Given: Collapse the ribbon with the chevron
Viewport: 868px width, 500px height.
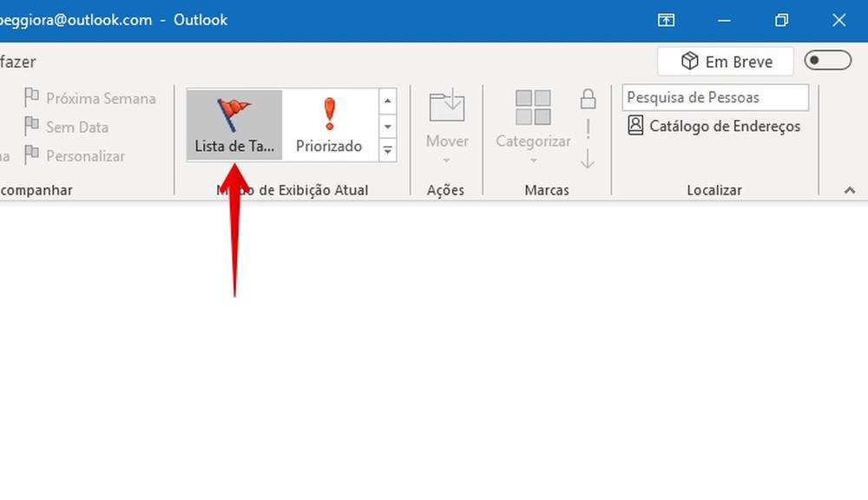Looking at the screenshot, I should tap(849, 190).
